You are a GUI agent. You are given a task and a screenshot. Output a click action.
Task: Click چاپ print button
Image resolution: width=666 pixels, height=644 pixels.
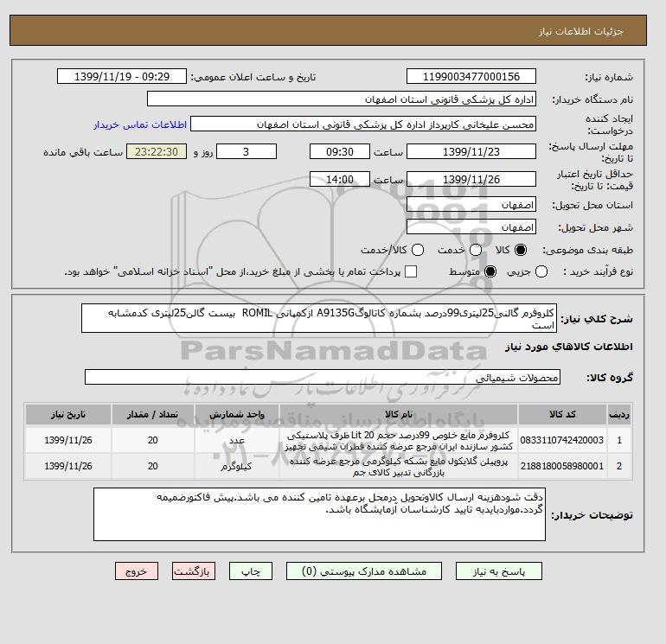pyautogui.click(x=251, y=571)
